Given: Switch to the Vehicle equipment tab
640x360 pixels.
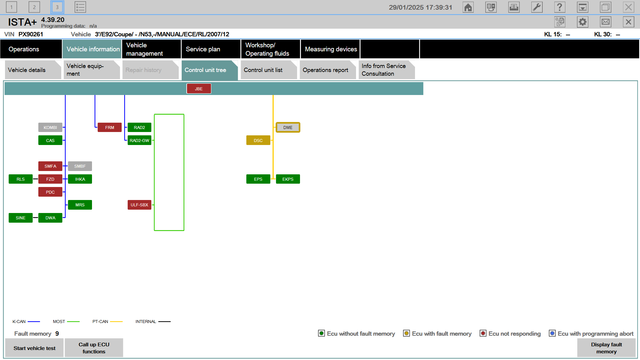Looking at the screenshot, I should [91, 70].
